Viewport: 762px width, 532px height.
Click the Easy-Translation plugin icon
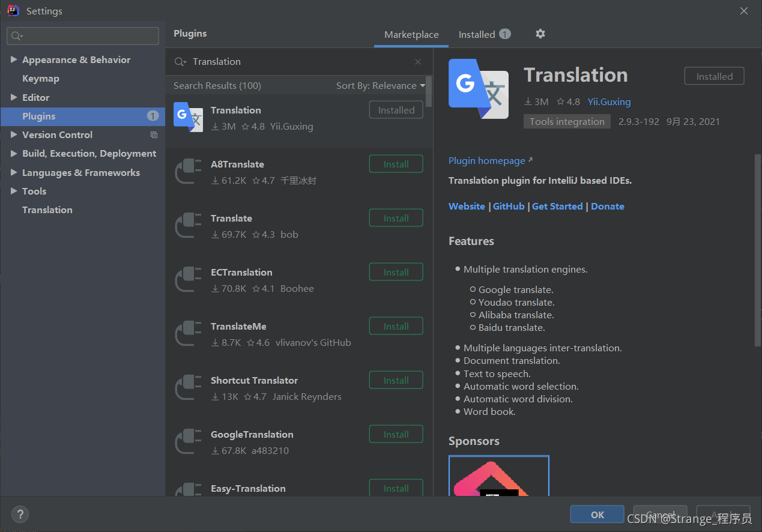point(189,489)
